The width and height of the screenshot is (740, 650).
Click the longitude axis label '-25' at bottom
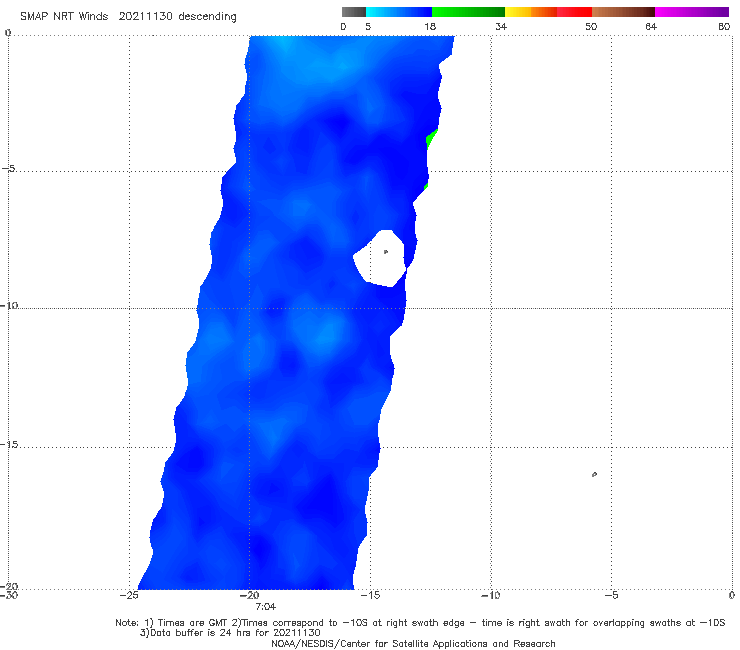129,595
